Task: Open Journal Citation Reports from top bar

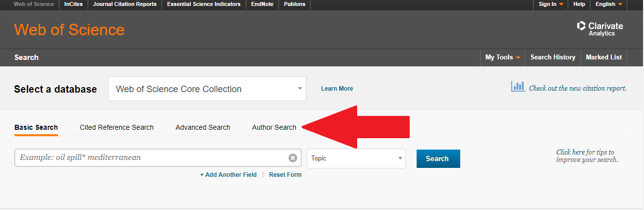Action: tap(124, 4)
